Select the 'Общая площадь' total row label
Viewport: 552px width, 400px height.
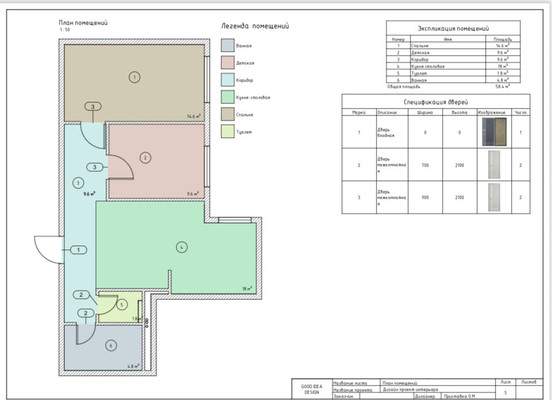(403, 86)
